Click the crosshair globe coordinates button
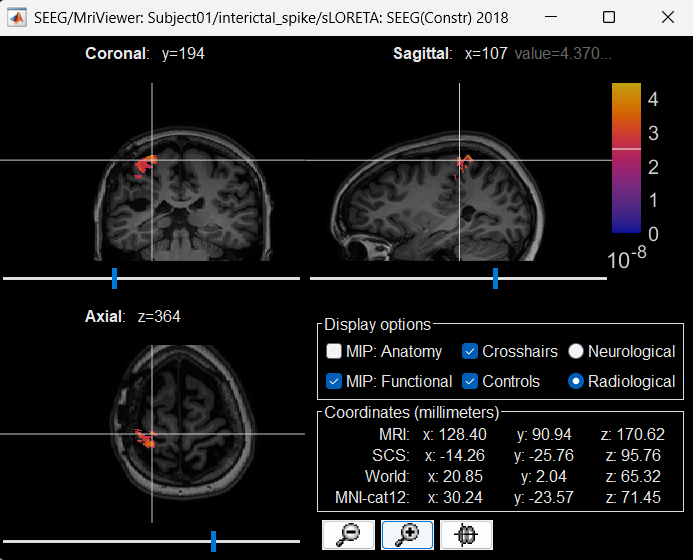 (x=465, y=535)
